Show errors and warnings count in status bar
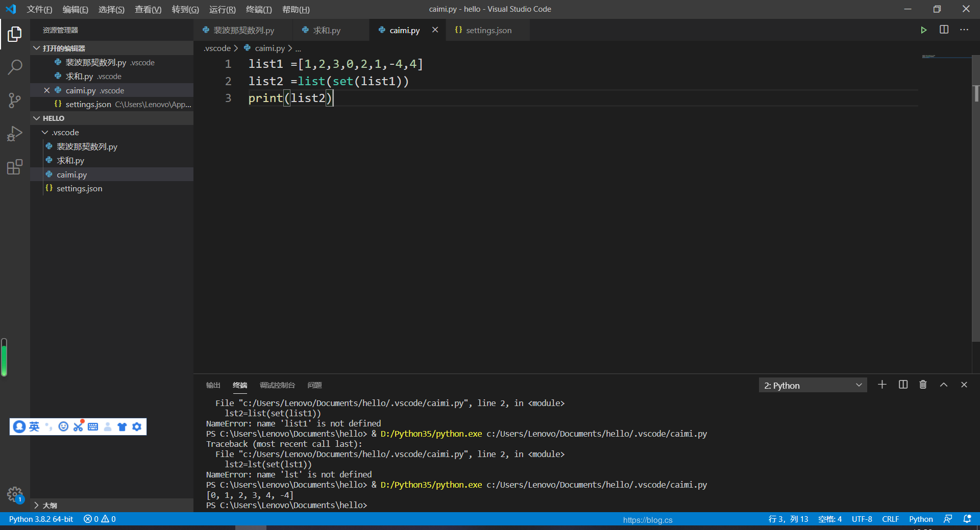Screen dimensions: 980x530 100,519
